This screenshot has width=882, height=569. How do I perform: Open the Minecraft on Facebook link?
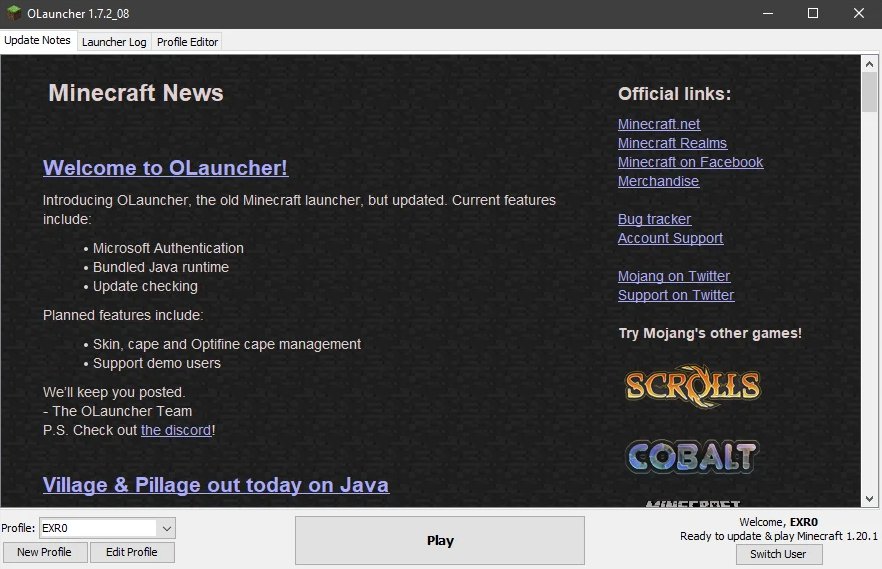(690, 162)
